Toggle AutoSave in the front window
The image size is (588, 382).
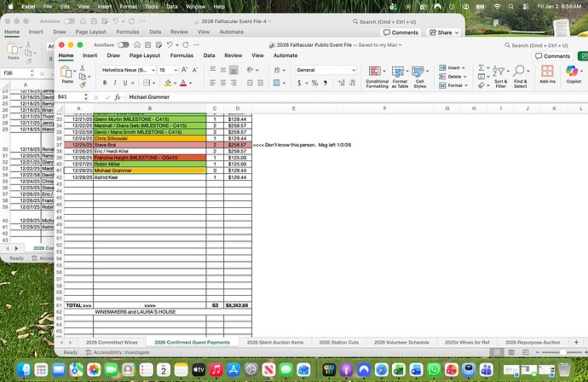tap(124, 45)
